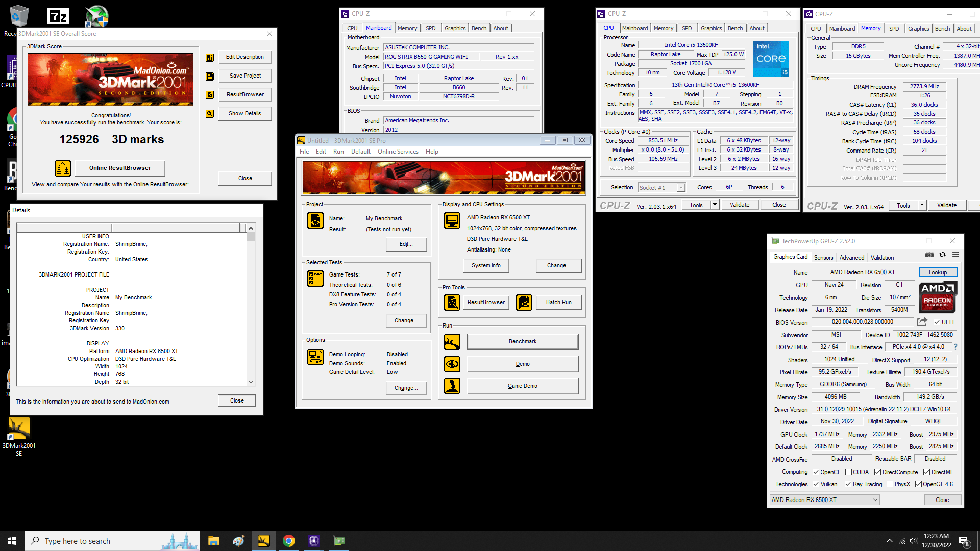Screen dimensions: 980x551
Task: Click the Project icon in 3DMark2001 Pro
Action: (315, 220)
